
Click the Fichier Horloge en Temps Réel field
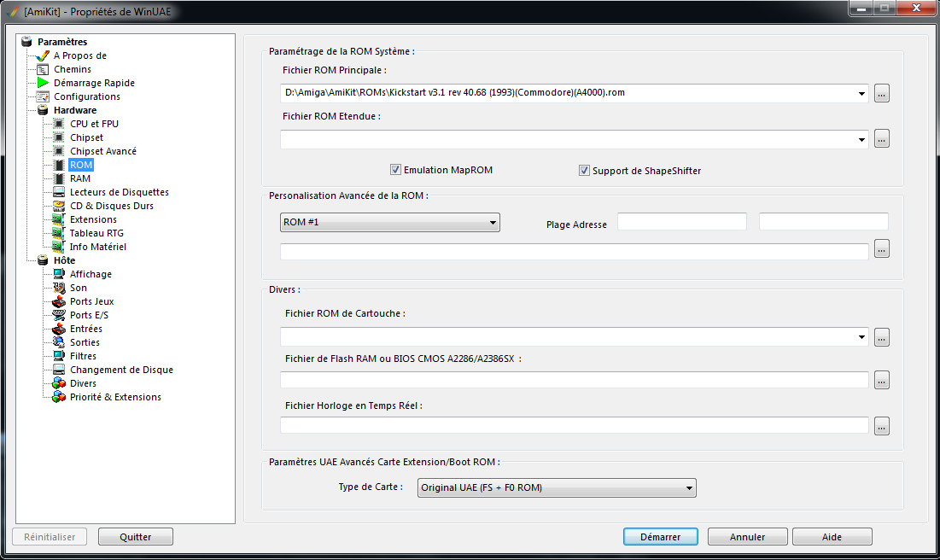pyautogui.click(x=574, y=425)
